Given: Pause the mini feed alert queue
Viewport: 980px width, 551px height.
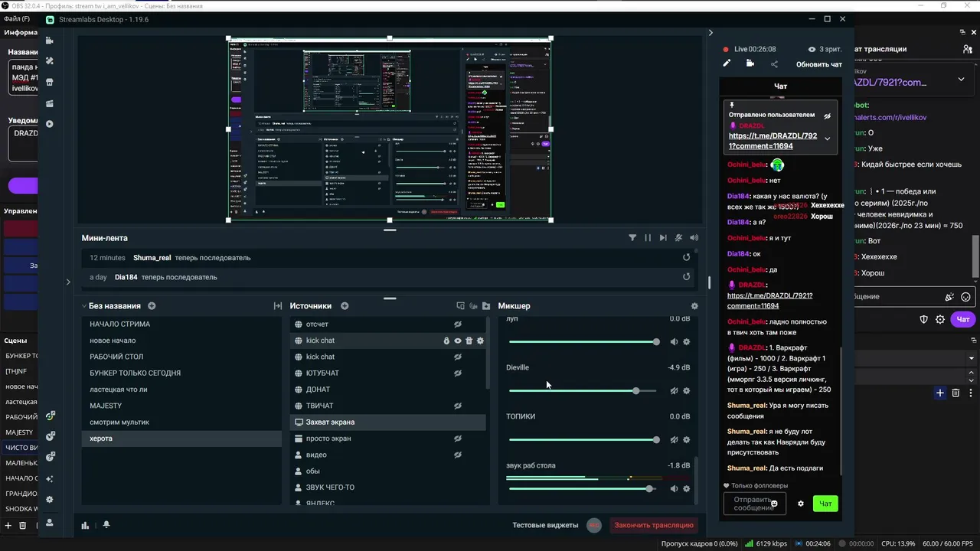Looking at the screenshot, I should coord(648,238).
